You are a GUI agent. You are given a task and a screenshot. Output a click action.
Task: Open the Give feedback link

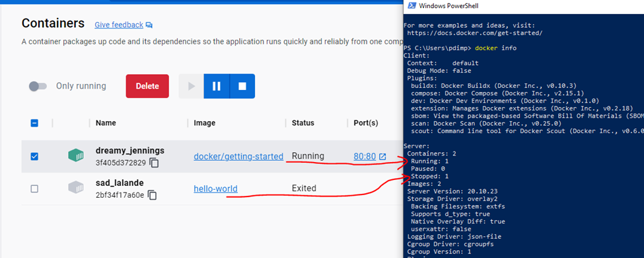pos(119,24)
